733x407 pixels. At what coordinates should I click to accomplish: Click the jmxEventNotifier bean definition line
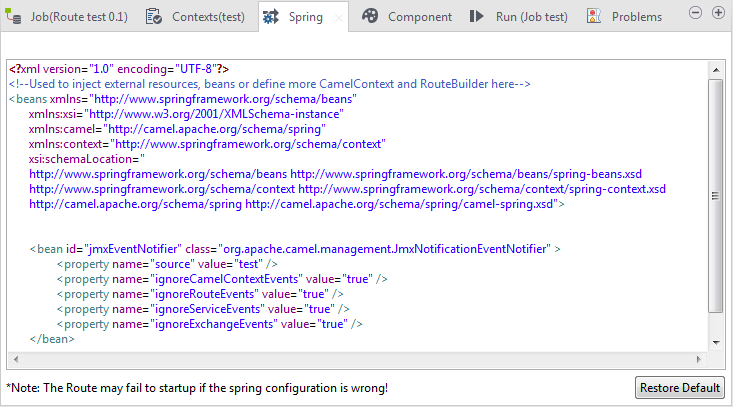[295, 249]
